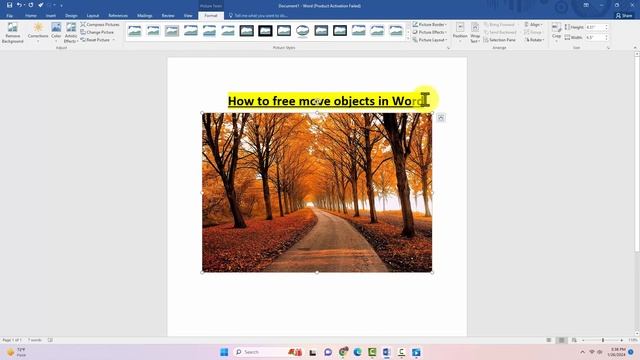Open the Corrections options
Image resolution: width=640 pixels, height=360 pixels.
[38, 33]
